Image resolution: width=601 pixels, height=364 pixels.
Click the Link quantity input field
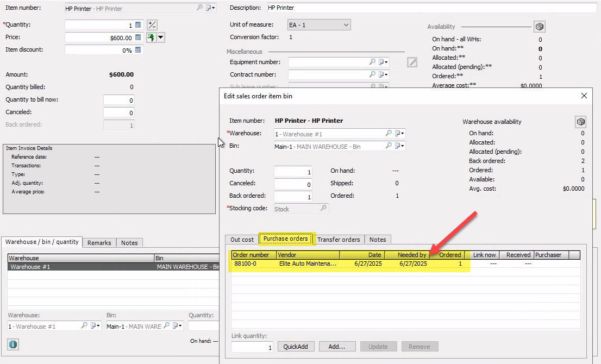click(x=252, y=347)
